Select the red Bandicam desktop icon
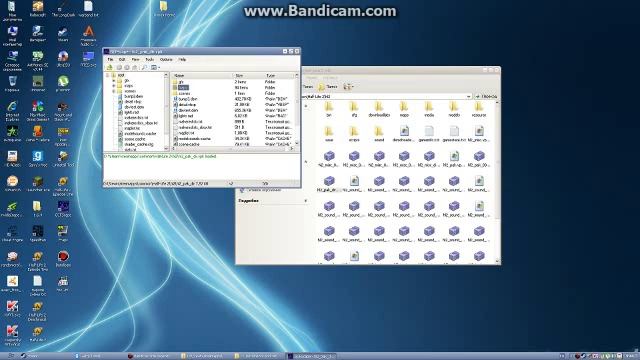640x360 pixels. point(63,259)
